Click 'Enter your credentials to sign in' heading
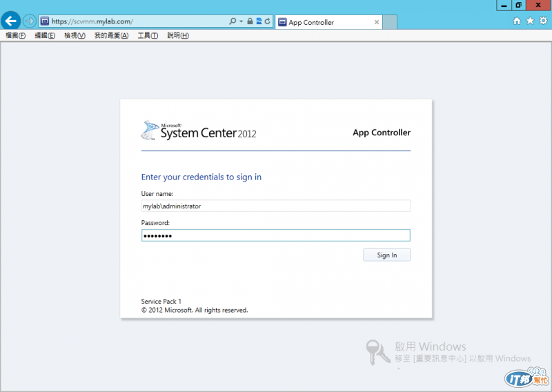Viewport: 552px width, 392px height. [201, 177]
